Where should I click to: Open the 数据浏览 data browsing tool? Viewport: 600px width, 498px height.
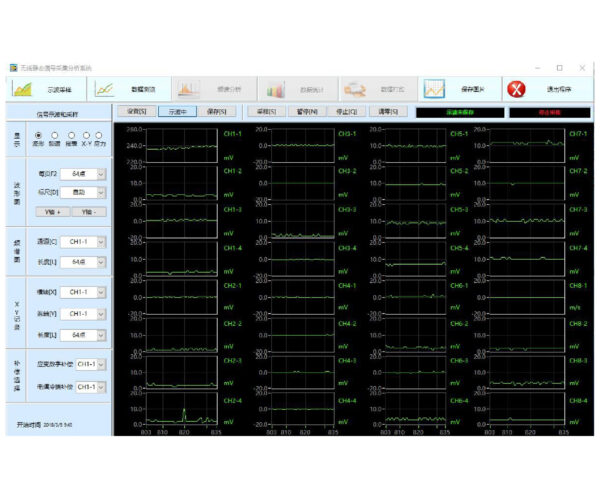tap(107, 89)
